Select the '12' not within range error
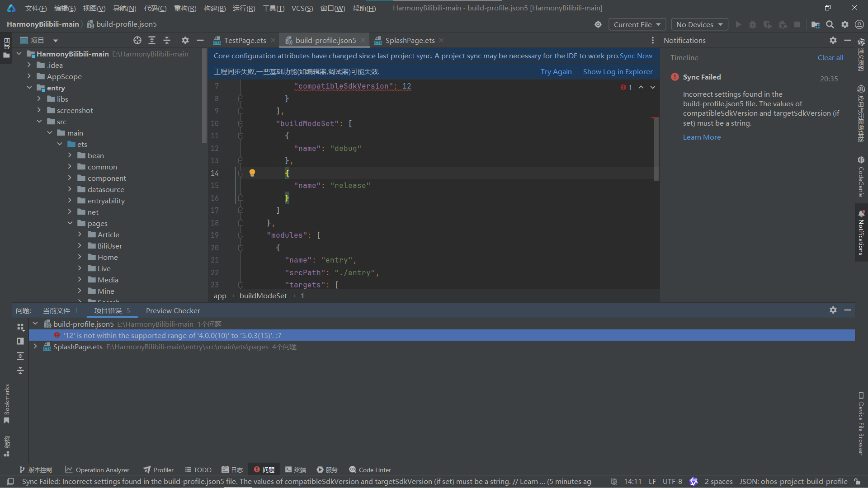 click(442, 335)
